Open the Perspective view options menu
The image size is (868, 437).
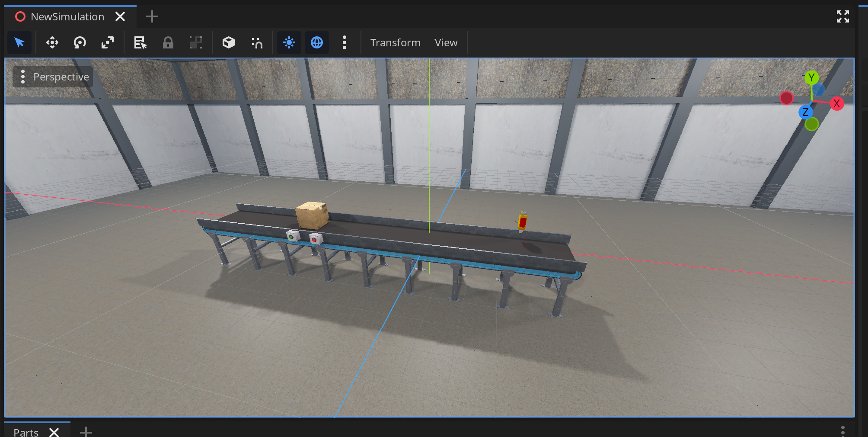click(23, 77)
